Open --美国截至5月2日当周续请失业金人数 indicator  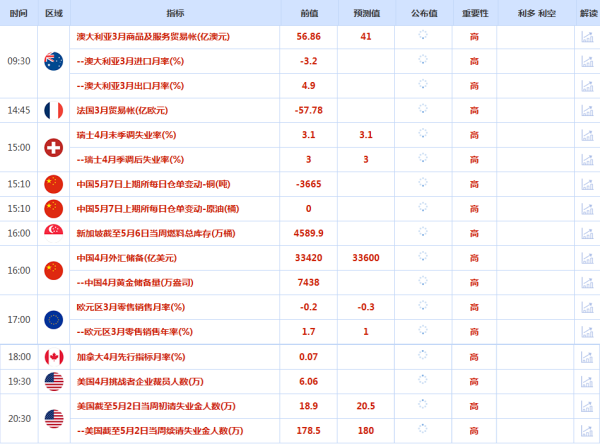(x=160, y=431)
